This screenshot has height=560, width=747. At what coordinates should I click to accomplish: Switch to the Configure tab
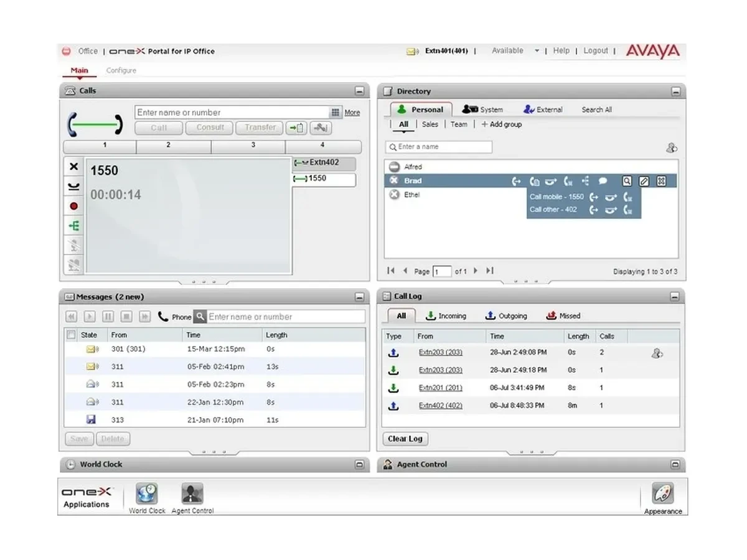click(x=121, y=70)
